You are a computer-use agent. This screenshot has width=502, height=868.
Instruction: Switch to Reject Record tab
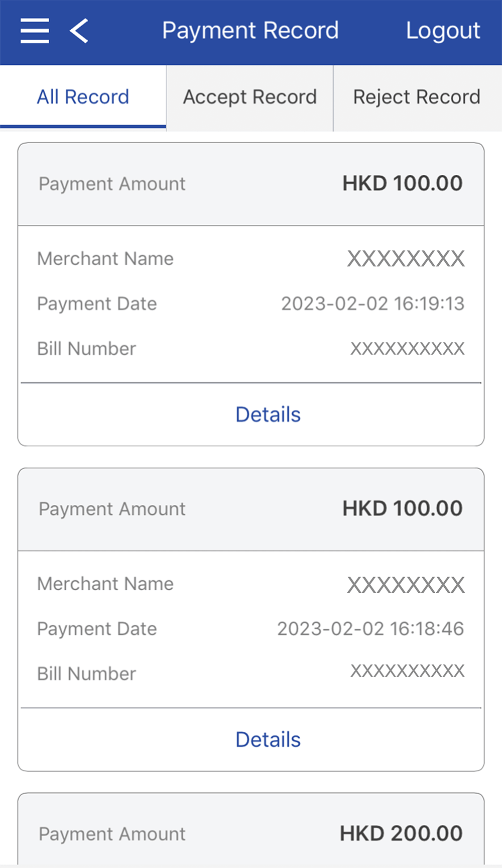[417, 97]
